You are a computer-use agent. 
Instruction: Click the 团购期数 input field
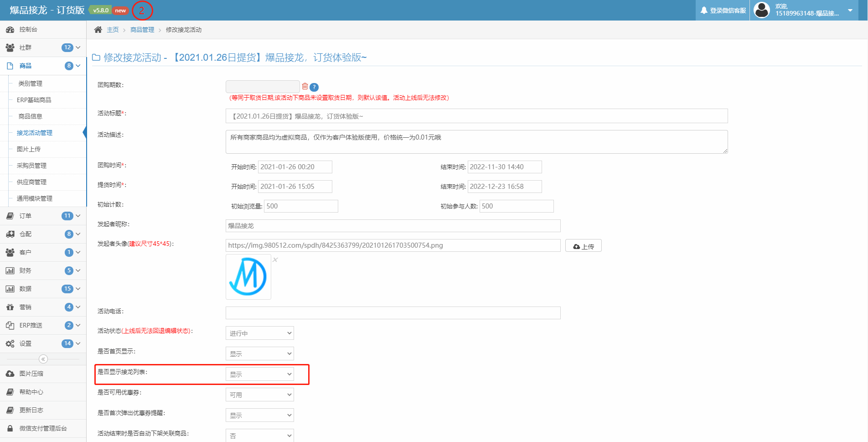pyautogui.click(x=263, y=87)
